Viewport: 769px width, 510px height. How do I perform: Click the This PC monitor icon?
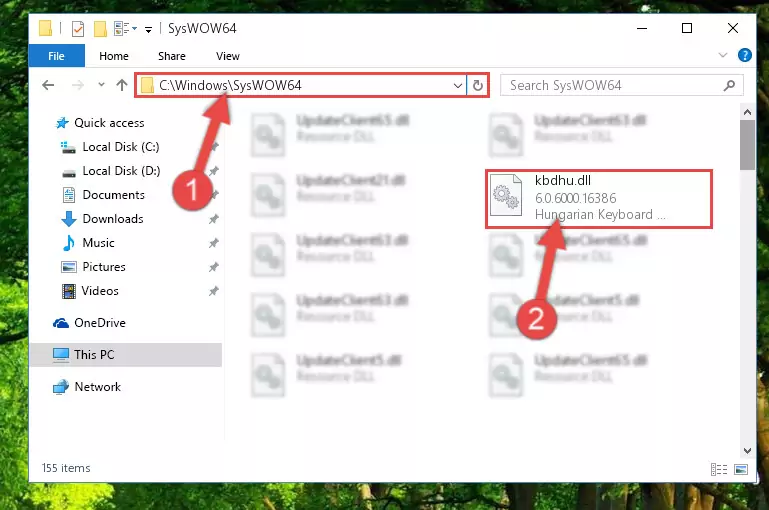pos(61,355)
